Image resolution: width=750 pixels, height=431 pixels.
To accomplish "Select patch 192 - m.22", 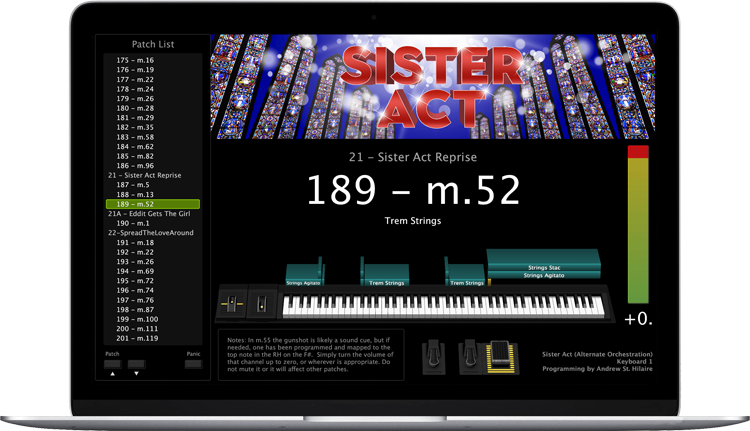I will tap(135, 252).
